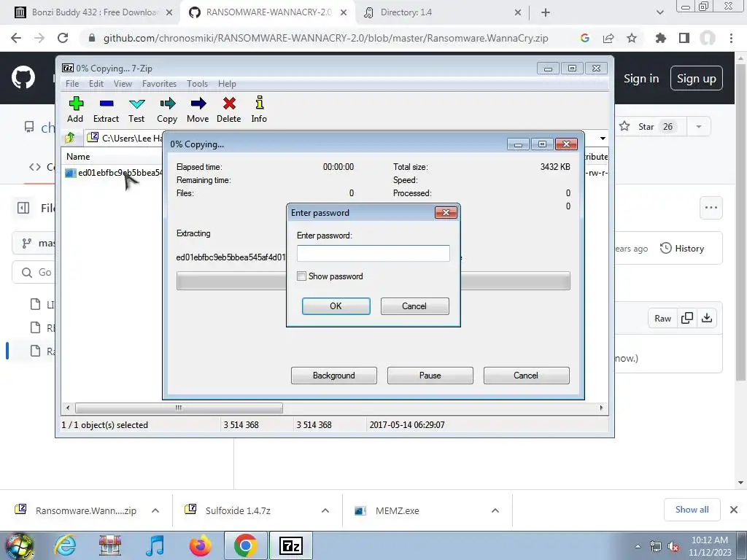Image resolution: width=747 pixels, height=560 pixels.
Task: Click OK in Enter password dialog
Action: 336,306
